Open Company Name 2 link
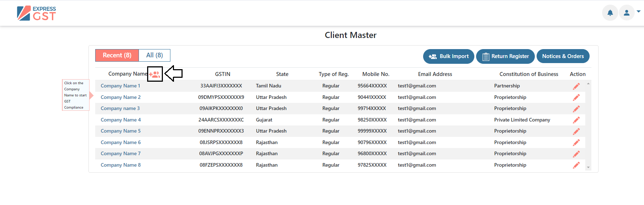 pos(121,97)
